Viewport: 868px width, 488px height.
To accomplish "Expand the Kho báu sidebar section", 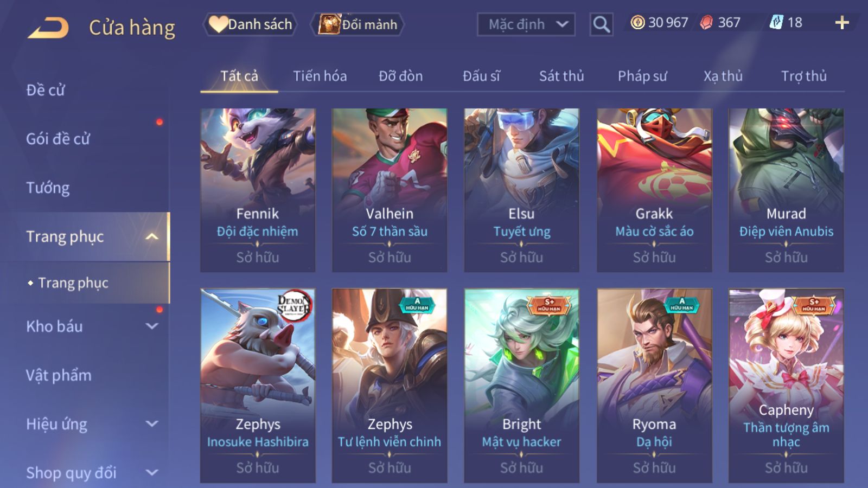I will (x=152, y=326).
